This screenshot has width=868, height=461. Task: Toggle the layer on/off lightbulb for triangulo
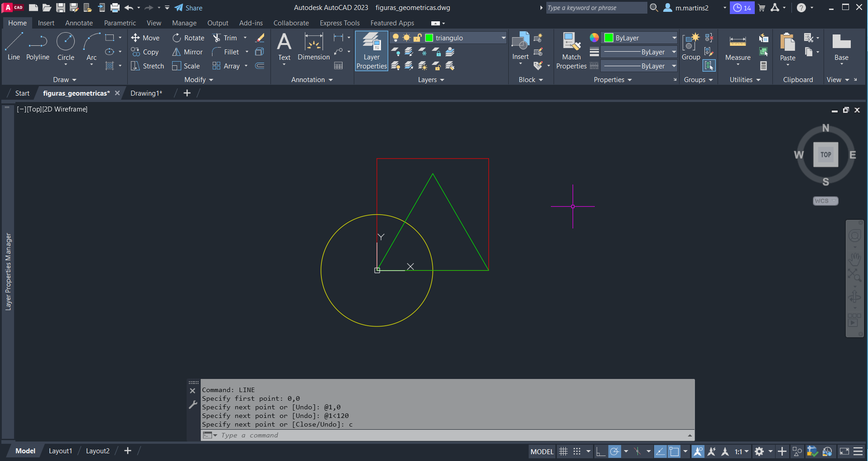click(x=395, y=38)
